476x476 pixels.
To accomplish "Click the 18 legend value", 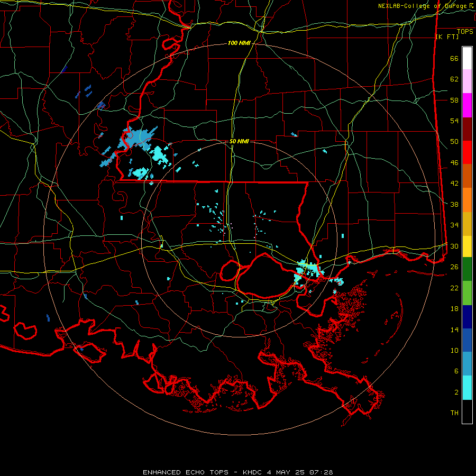I will click(x=454, y=309).
